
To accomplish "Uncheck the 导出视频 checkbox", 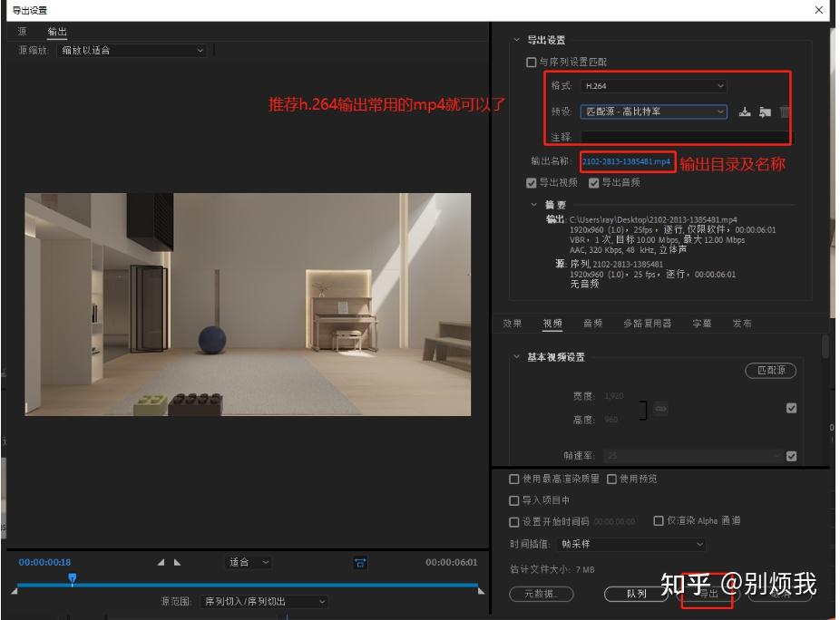I will [532, 183].
